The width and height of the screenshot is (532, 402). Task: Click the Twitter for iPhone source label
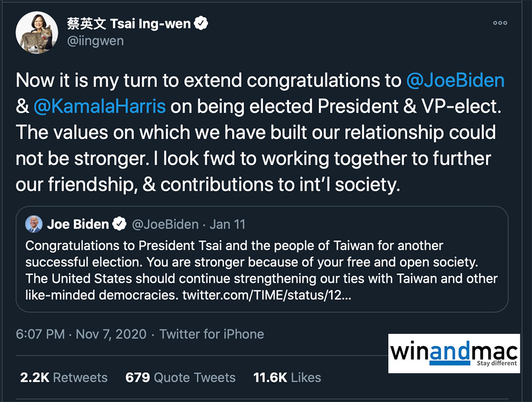click(x=212, y=334)
